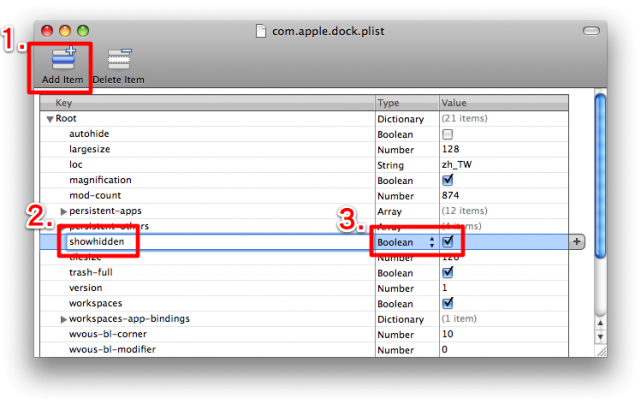The height and width of the screenshot is (404, 640).
Task: Collapse the Root disclosure triangle
Action: pyautogui.click(x=50, y=119)
